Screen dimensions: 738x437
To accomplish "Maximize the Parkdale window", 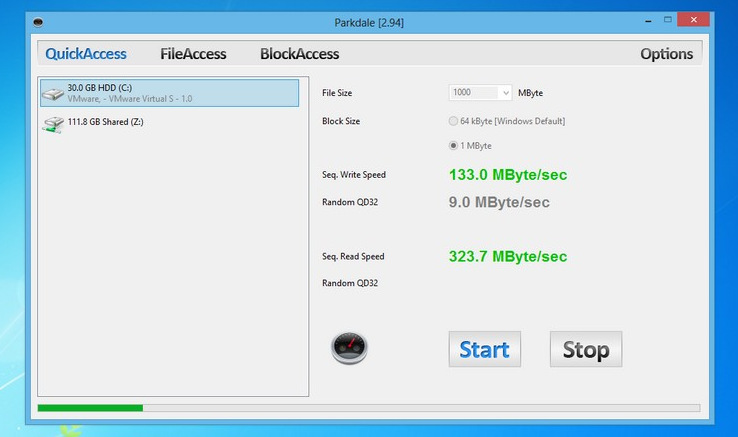I will click(x=667, y=20).
